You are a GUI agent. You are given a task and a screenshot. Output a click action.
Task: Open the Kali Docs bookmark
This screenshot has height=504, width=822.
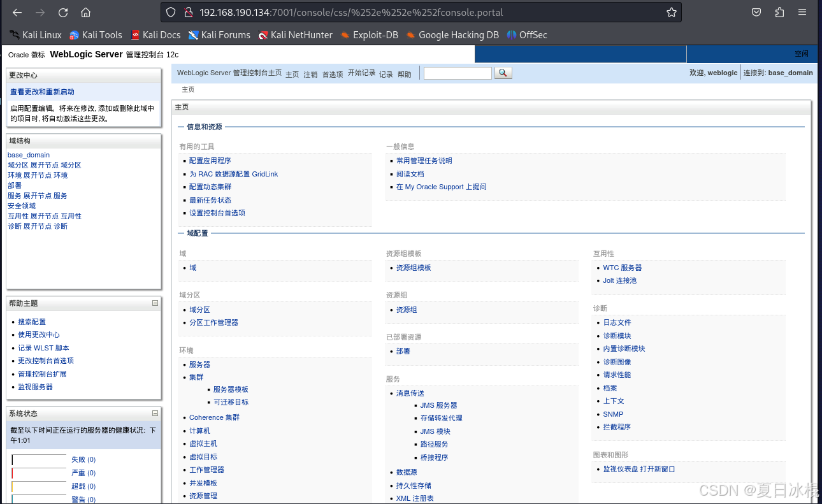click(x=155, y=35)
